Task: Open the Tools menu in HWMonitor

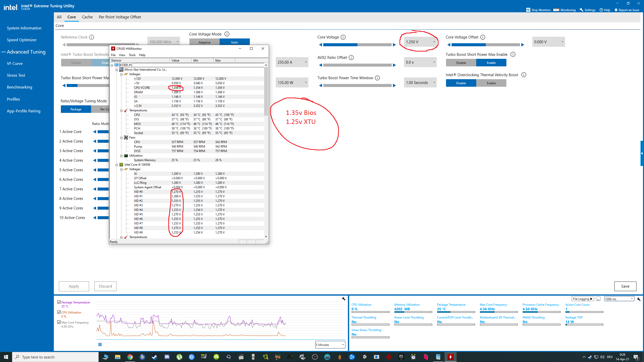Action: (132, 55)
